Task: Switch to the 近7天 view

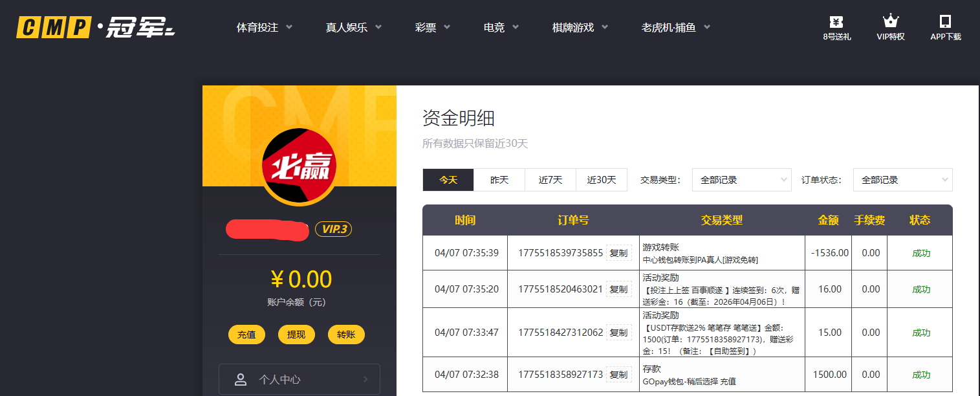Action: point(550,180)
